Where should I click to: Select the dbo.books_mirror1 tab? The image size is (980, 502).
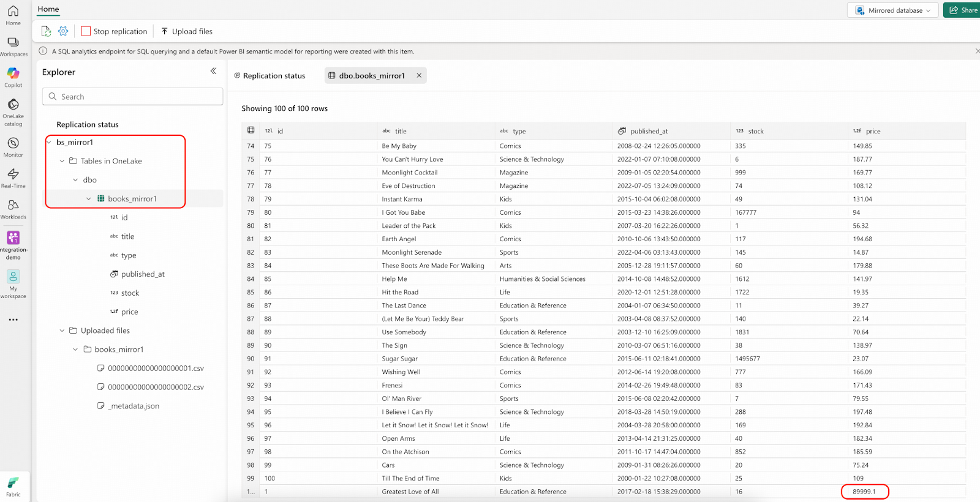click(371, 76)
